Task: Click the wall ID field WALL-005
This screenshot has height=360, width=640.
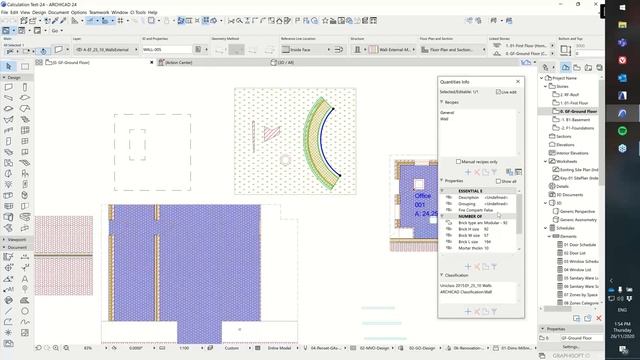Action: click(167, 49)
